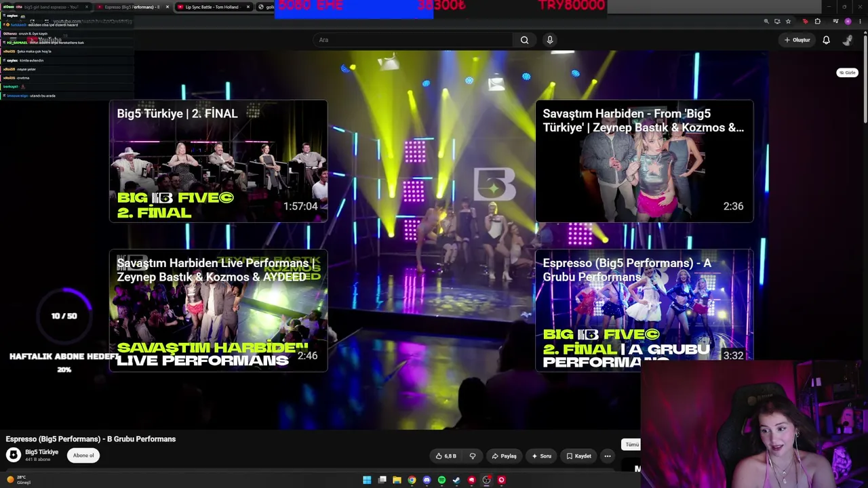The image size is (868, 488).
Task: Close the Espresso (Big5 Performans) tab
Action: (x=167, y=7)
